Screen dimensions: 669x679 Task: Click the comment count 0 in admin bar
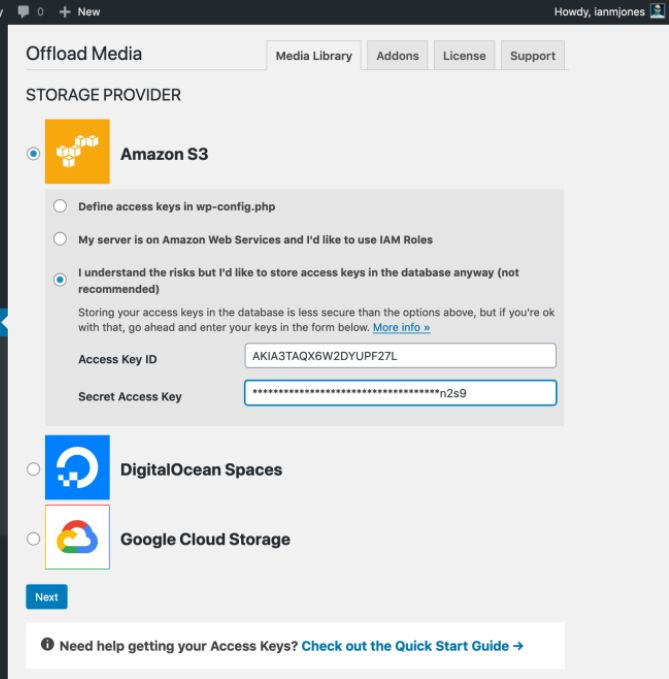point(40,12)
